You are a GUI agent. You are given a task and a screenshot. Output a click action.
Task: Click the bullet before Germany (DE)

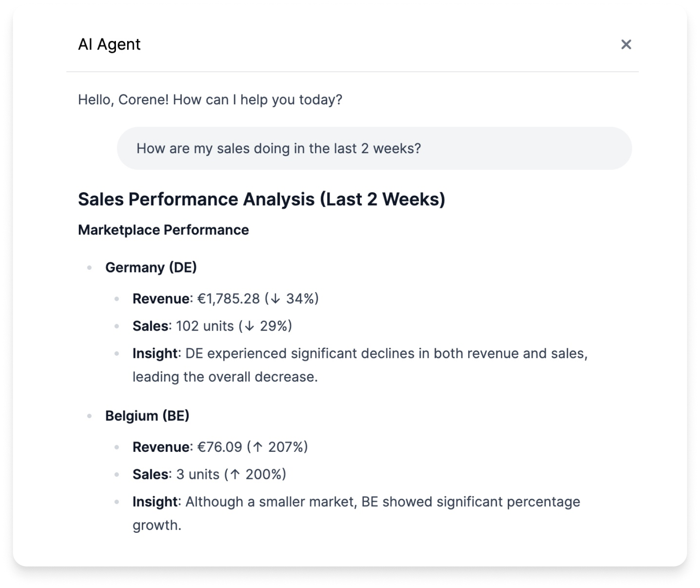(x=90, y=268)
